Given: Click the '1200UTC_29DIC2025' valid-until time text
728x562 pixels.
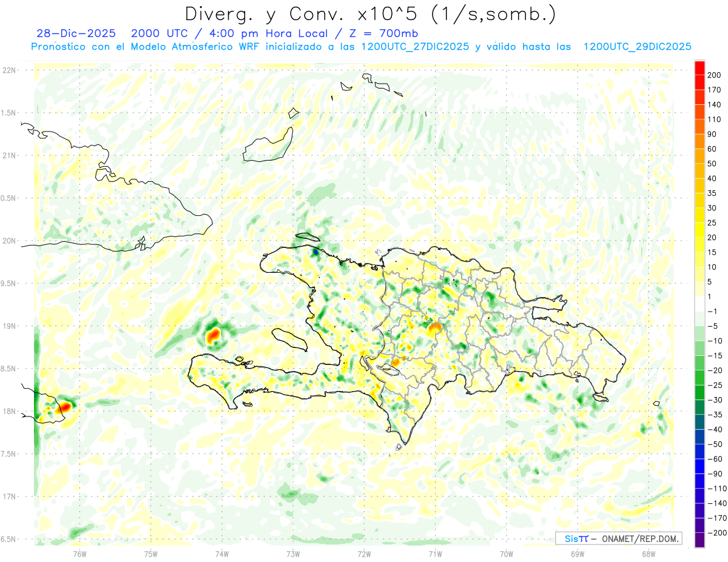Looking at the screenshot, I should tap(638, 47).
